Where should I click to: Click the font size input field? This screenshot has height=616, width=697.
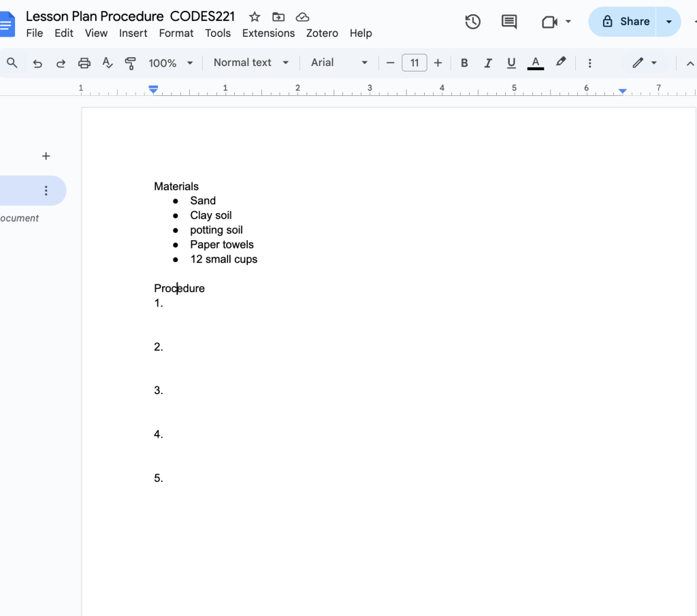click(415, 63)
